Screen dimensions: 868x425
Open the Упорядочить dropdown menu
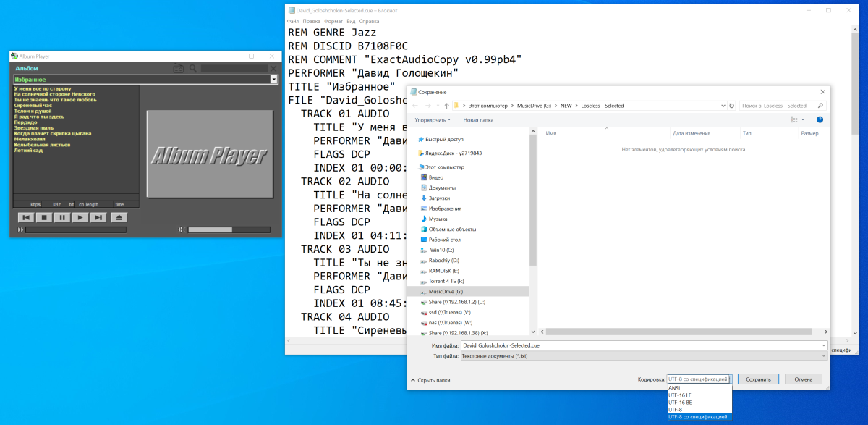pos(433,120)
